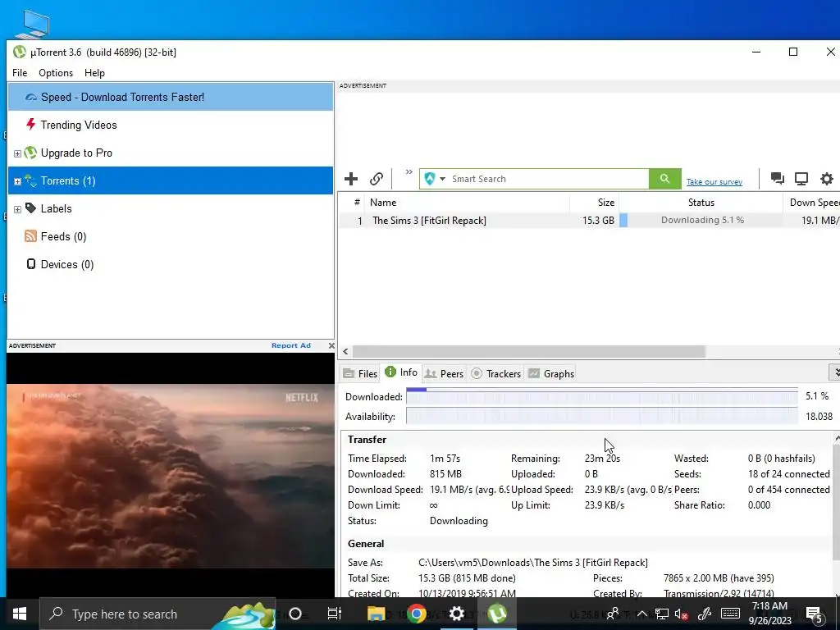This screenshot has height=630, width=840.
Task: Close the sidebar advertisement
Action: coord(331,345)
